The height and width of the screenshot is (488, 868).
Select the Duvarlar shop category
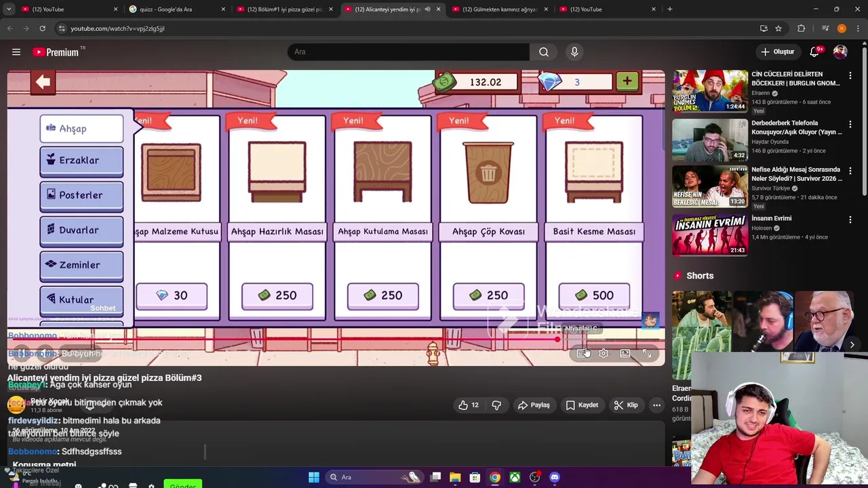coord(81,230)
